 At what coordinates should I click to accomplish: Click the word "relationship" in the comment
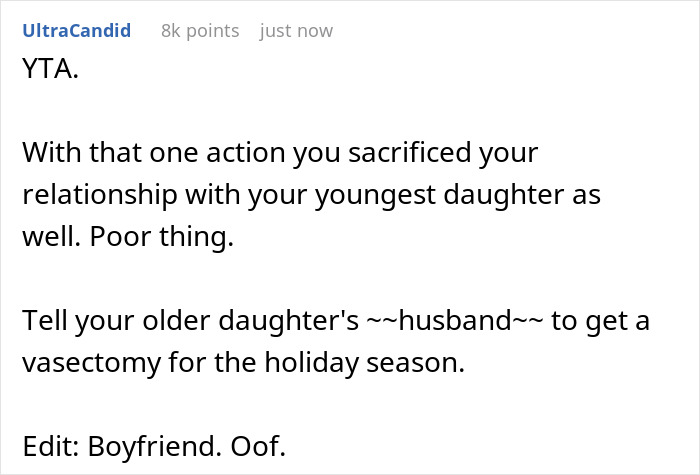coord(100,195)
